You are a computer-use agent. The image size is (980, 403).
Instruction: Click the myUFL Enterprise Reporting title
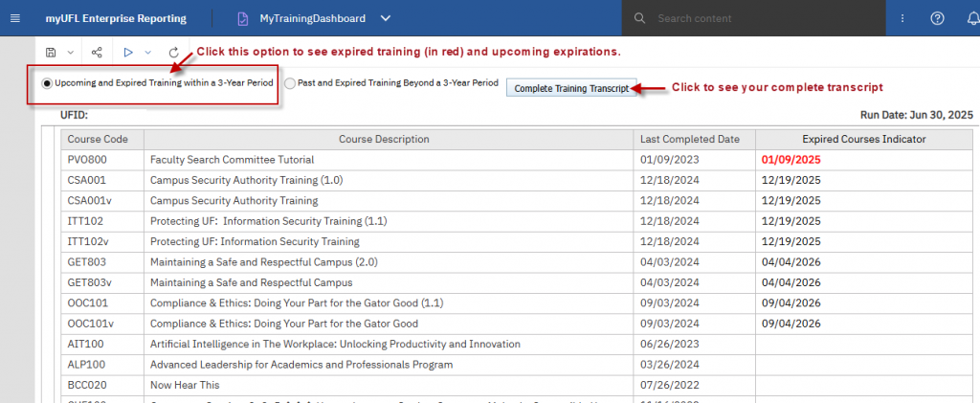pos(116,19)
